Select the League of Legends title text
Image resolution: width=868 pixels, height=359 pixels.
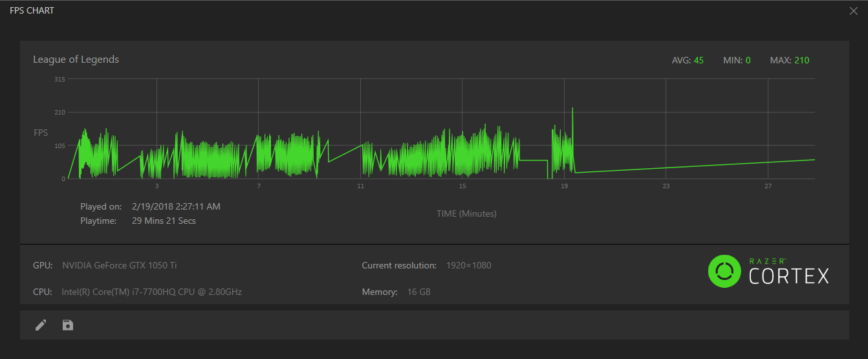pyautogui.click(x=76, y=60)
